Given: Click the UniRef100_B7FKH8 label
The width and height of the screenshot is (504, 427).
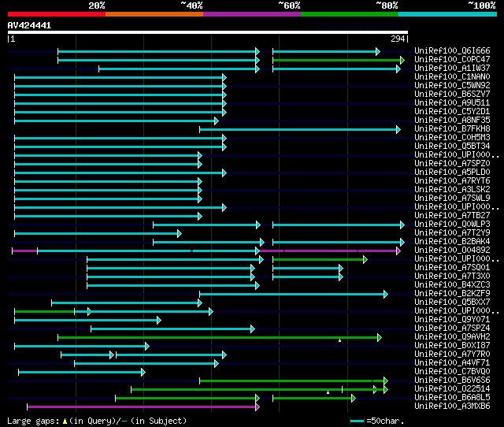Looking at the screenshot, I should [452, 128].
